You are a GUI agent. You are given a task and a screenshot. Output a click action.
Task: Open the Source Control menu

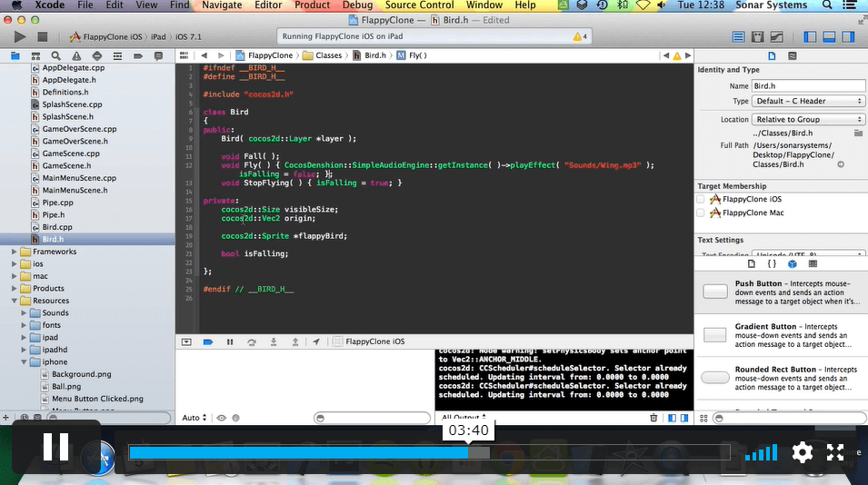pyautogui.click(x=419, y=5)
